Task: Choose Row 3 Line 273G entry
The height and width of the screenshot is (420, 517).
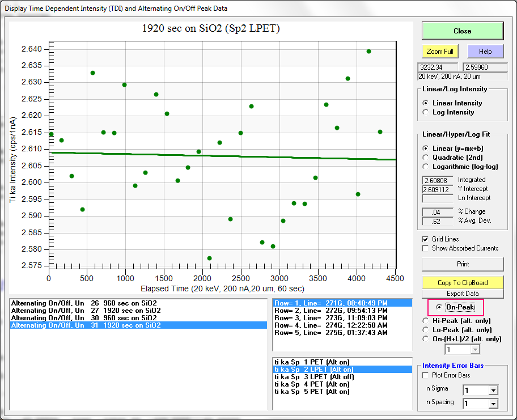Action: pyautogui.click(x=330, y=318)
